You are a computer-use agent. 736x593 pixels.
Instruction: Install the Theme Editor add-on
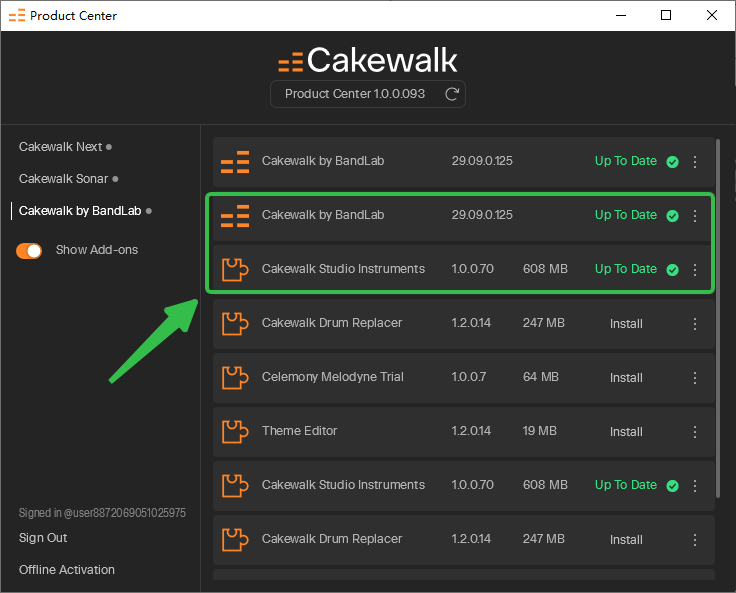coord(626,431)
